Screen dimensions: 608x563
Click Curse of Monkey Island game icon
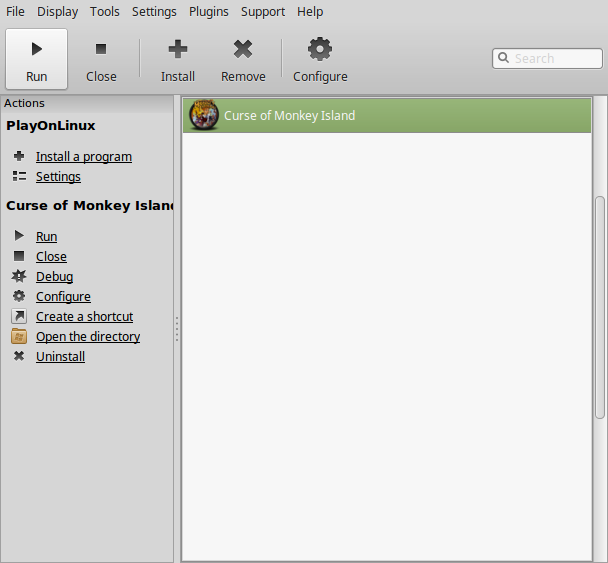(204, 115)
